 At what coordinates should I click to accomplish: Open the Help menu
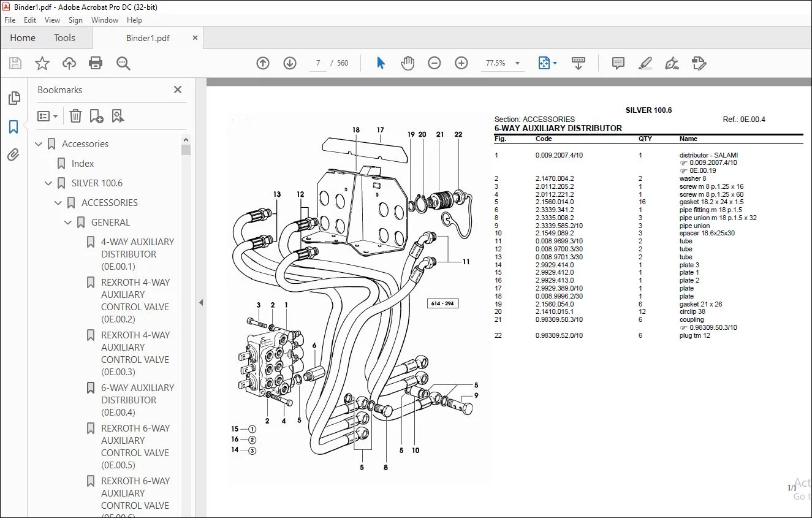134,20
